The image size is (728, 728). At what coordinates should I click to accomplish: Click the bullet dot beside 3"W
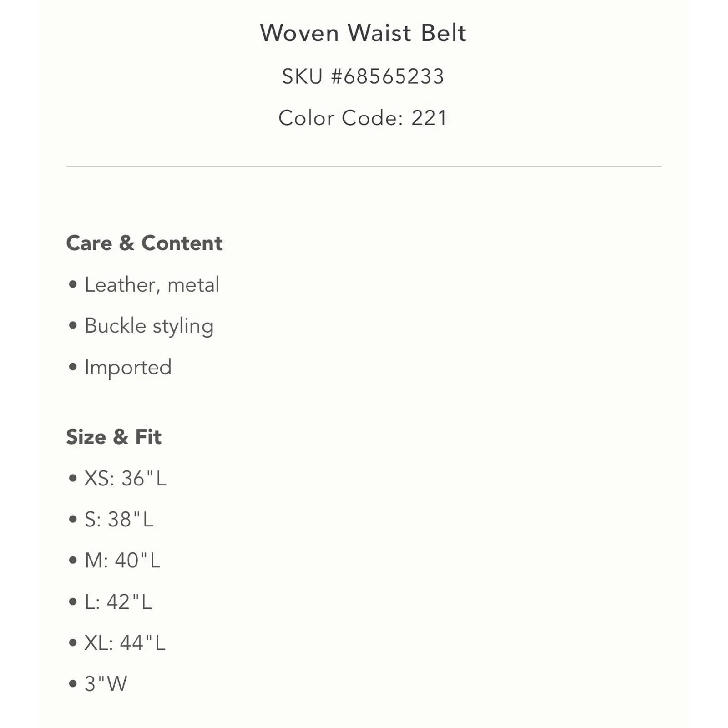coord(73,684)
